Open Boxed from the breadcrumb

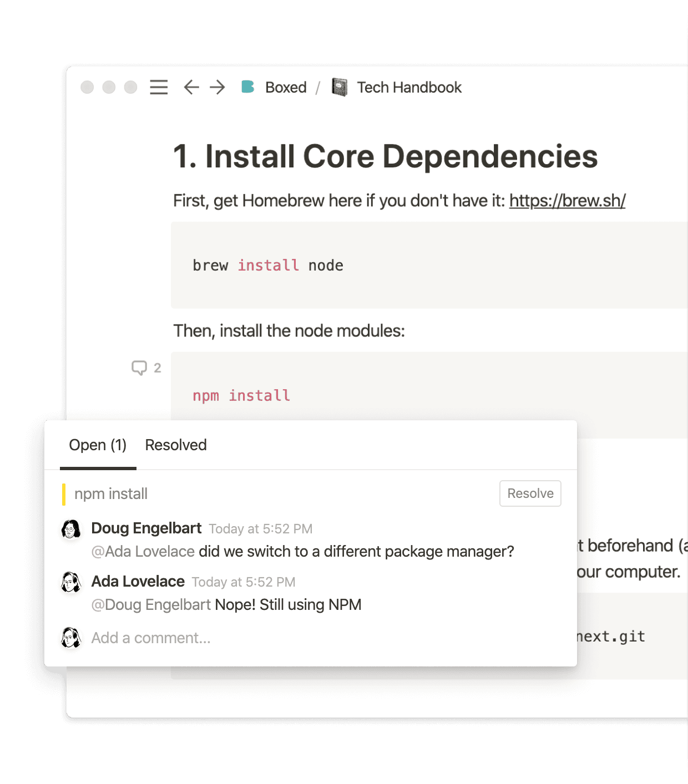286,87
